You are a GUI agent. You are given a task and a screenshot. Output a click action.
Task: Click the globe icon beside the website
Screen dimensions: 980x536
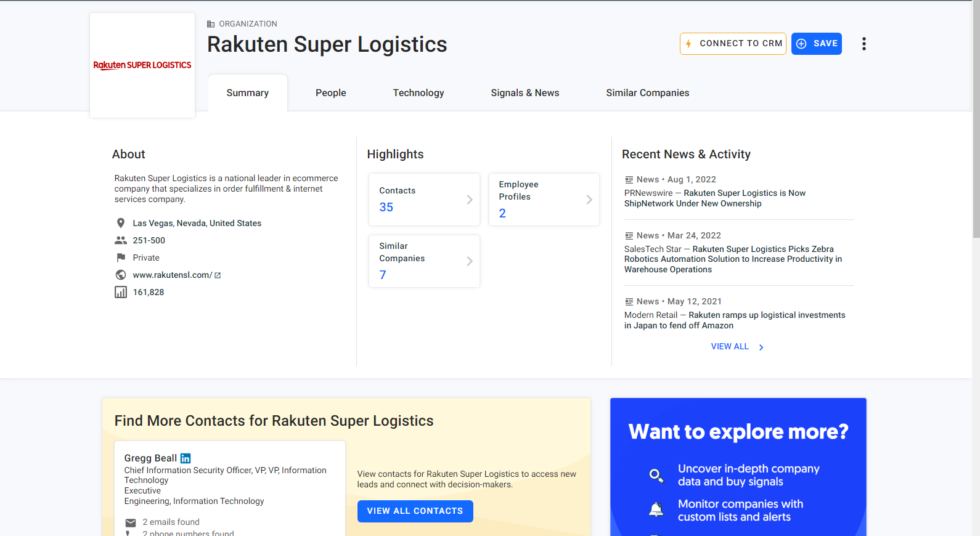tap(121, 275)
